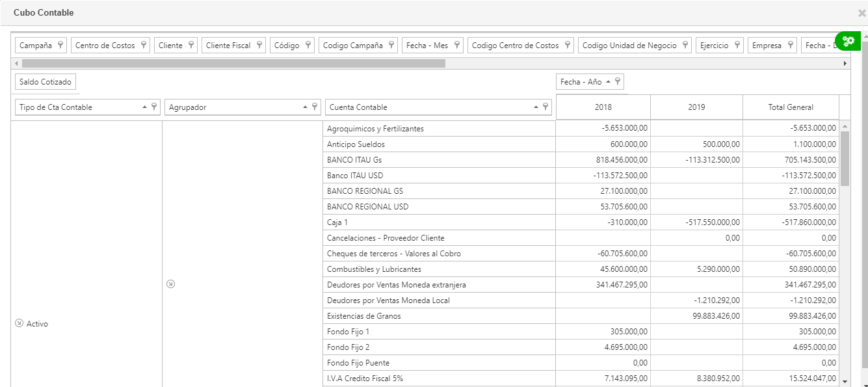
Task: Click filter icon on Código field
Action: click(308, 46)
